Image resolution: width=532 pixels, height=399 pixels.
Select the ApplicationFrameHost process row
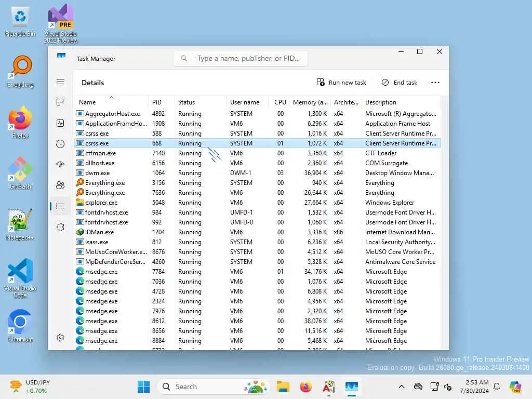257,124
